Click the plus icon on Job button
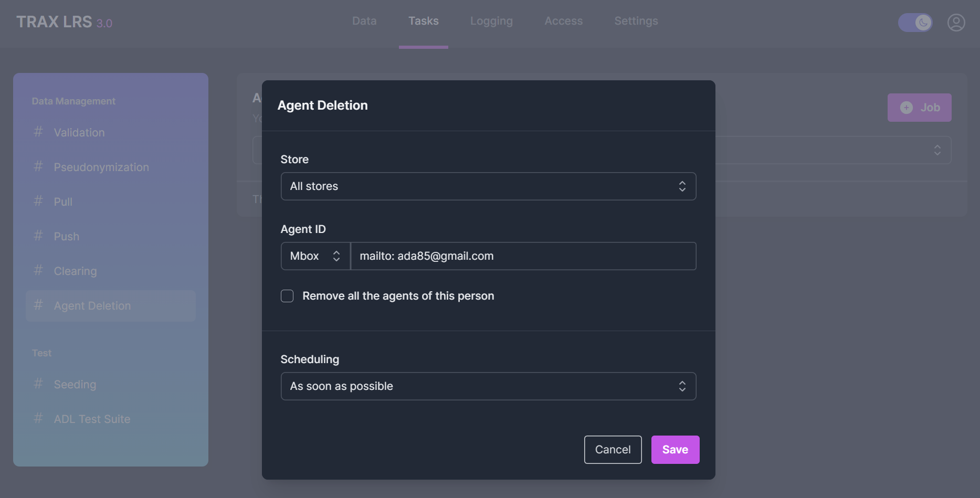 (907, 108)
